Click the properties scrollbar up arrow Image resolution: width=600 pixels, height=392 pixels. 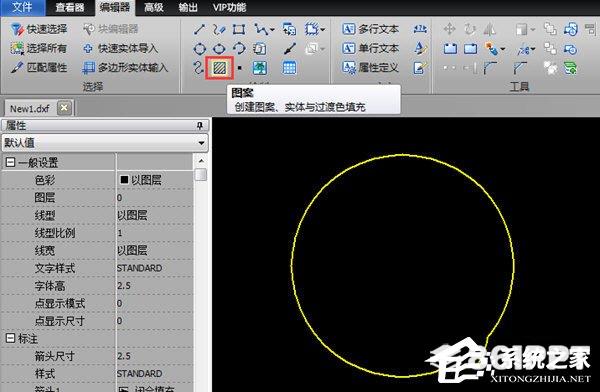coord(201,160)
